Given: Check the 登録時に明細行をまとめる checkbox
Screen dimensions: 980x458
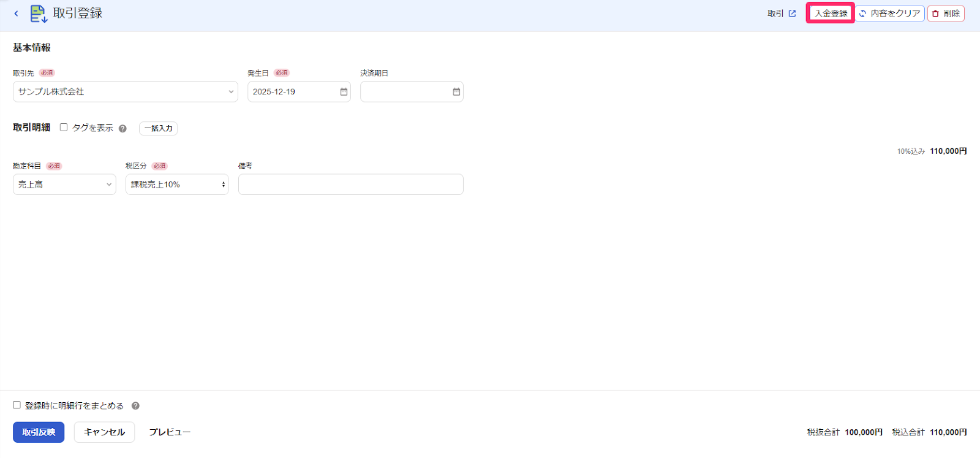Looking at the screenshot, I should coord(17,405).
